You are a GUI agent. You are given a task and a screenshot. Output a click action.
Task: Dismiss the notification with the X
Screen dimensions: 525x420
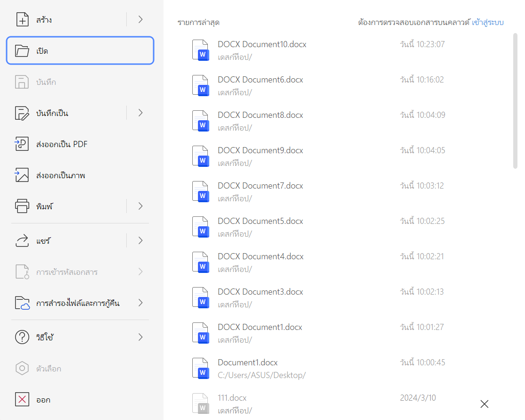(484, 404)
